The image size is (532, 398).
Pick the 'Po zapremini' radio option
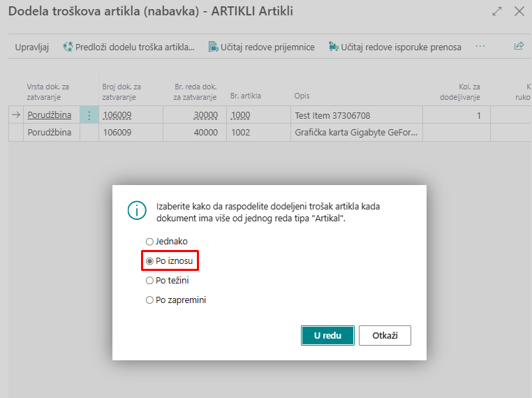coord(149,300)
